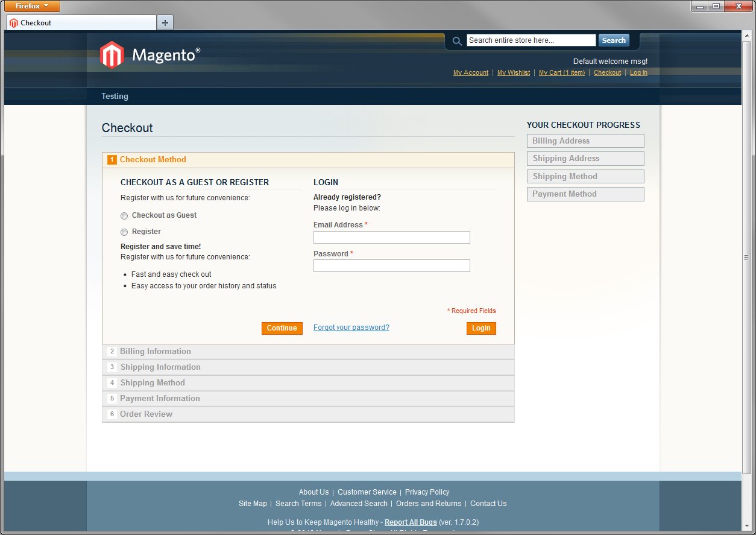Open My Cart (1 item)

pyautogui.click(x=562, y=73)
